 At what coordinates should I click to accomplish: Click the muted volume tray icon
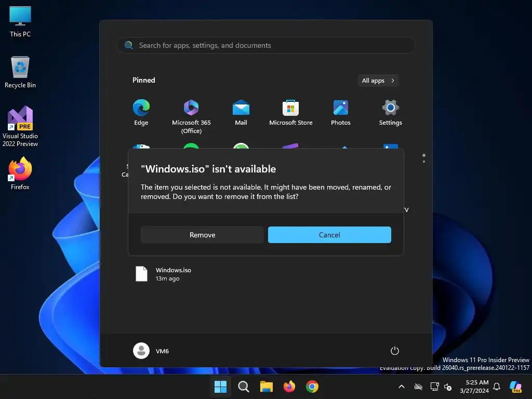coord(448,387)
